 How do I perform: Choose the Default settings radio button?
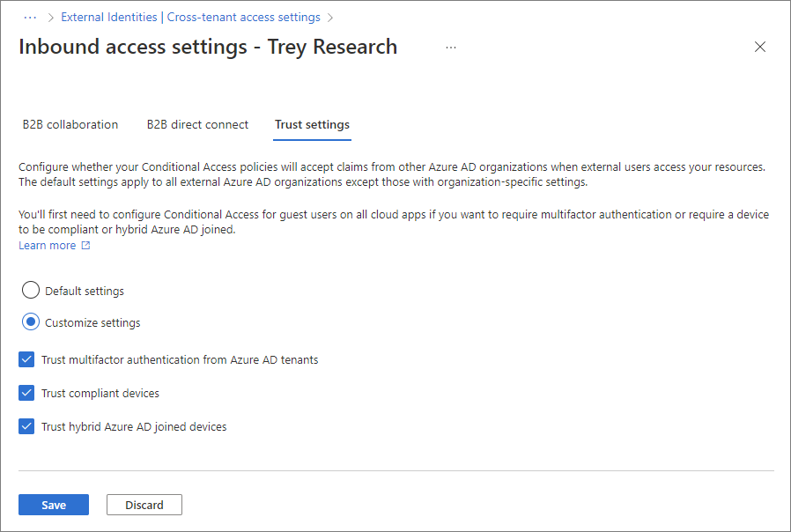31,291
